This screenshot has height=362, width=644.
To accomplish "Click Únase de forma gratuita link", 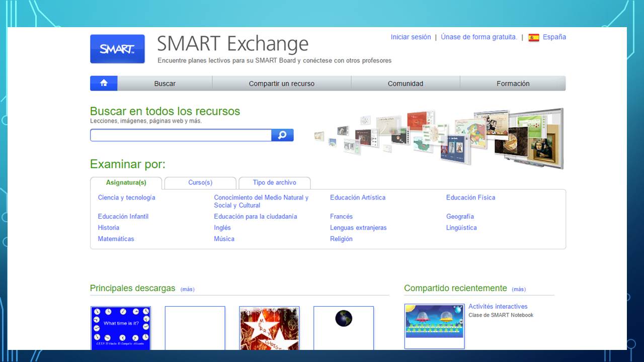I will (479, 37).
